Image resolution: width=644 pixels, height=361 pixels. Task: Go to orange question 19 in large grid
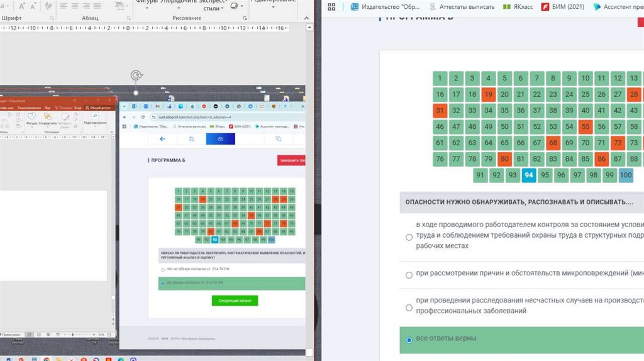488,94
